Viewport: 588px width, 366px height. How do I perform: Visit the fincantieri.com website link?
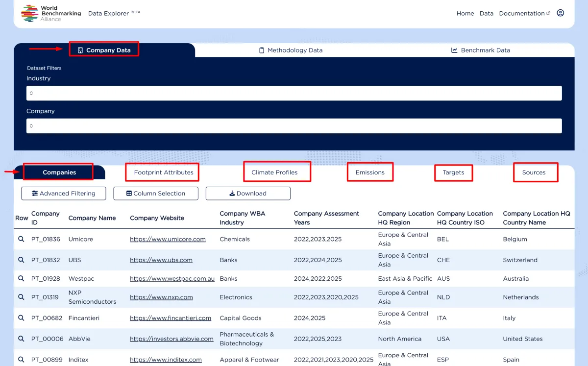[x=171, y=318]
